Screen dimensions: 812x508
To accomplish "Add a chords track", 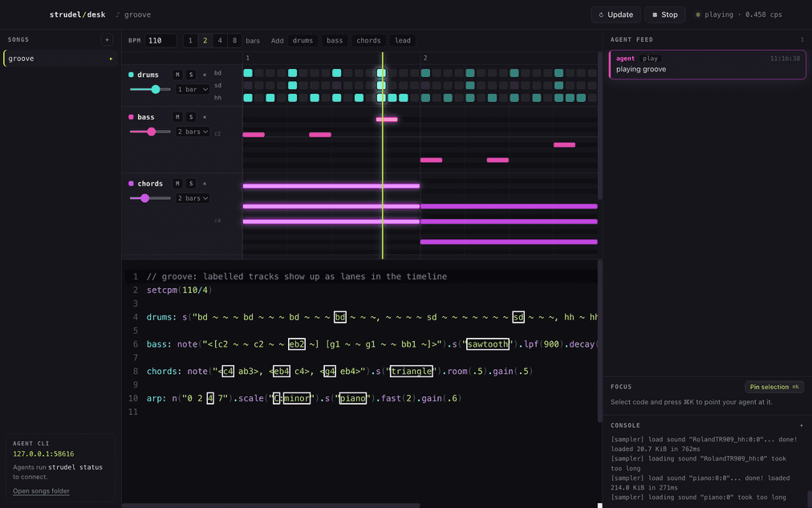I will point(369,40).
